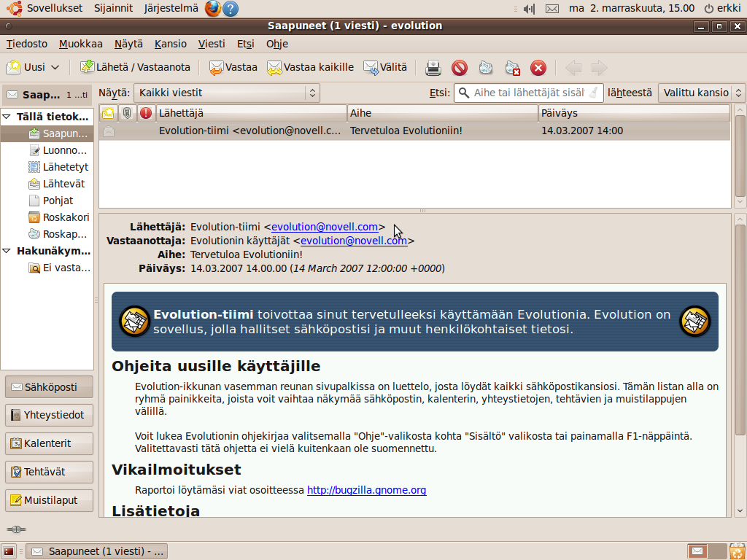This screenshot has width=747, height=560.
Task: Mark message as junk with red prohibition icon
Action: click(x=459, y=68)
